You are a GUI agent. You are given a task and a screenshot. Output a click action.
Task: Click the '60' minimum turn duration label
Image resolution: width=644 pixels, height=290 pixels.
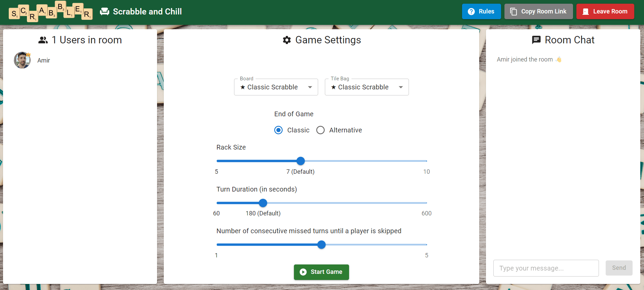coord(217,213)
